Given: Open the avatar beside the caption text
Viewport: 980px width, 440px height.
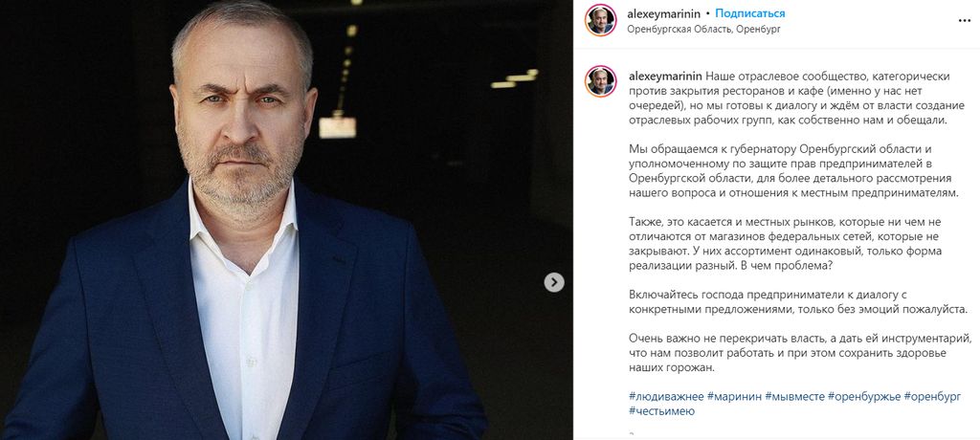Looking at the screenshot, I should pyautogui.click(x=601, y=81).
